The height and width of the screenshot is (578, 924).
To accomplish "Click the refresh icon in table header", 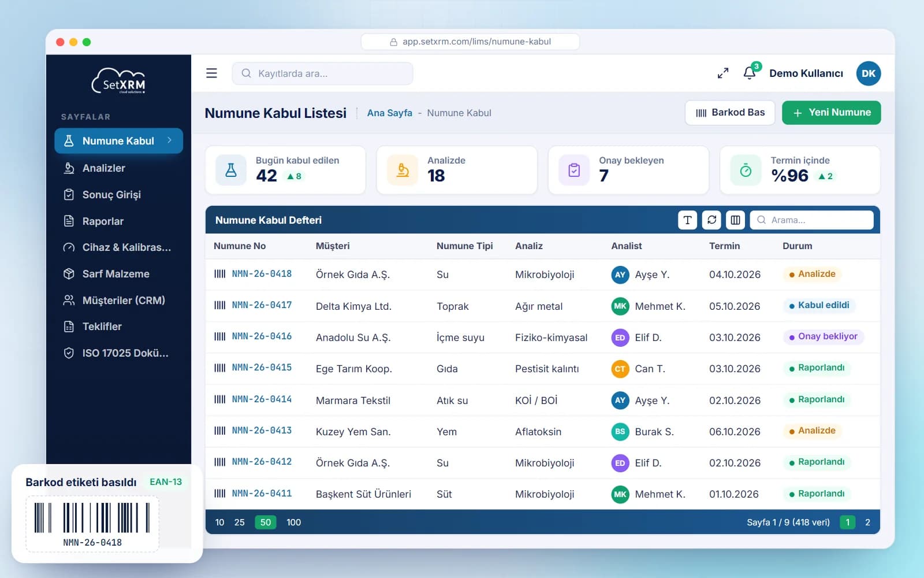I will (x=711, y=220).
